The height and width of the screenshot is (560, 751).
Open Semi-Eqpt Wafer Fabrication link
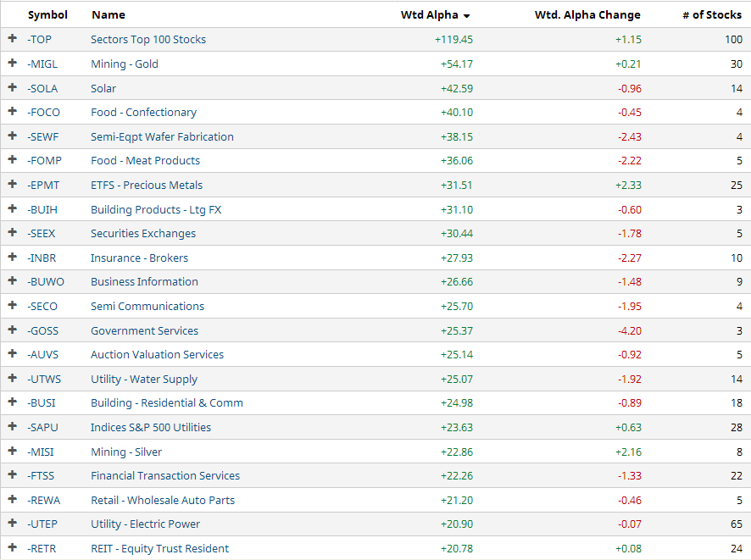coord(163,137)
